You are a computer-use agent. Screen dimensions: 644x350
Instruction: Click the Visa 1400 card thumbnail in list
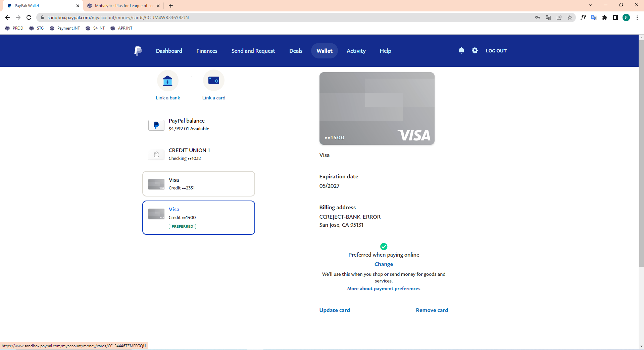coord(156,214)
